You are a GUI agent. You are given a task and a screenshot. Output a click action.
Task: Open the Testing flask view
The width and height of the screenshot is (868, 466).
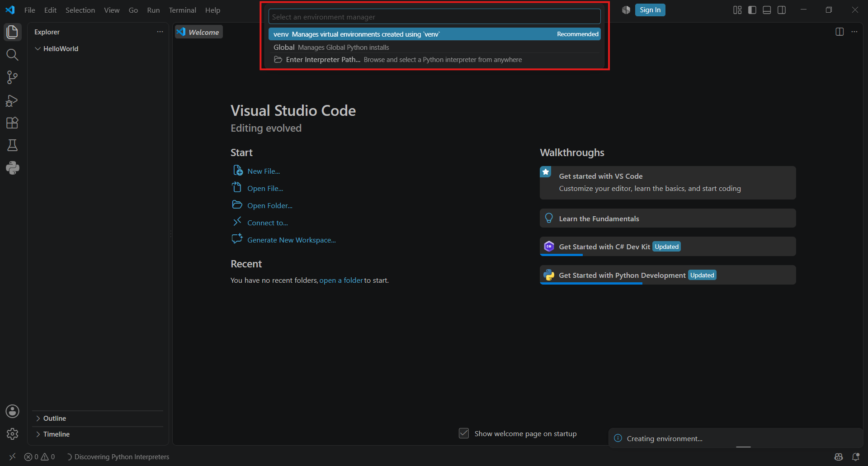click(13, 145)
